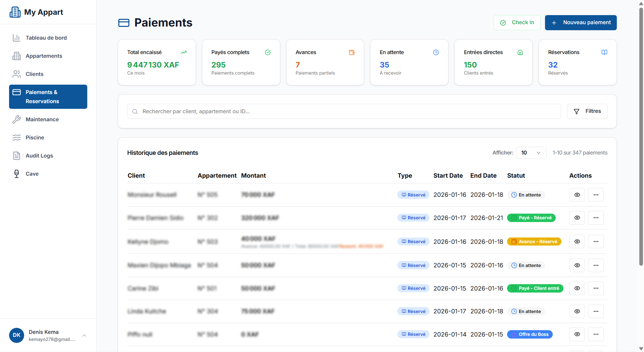The width and height of the screenshot is (644, 352).
Task: Expand the Denis Kema account menu
Action: pos(84,335)
